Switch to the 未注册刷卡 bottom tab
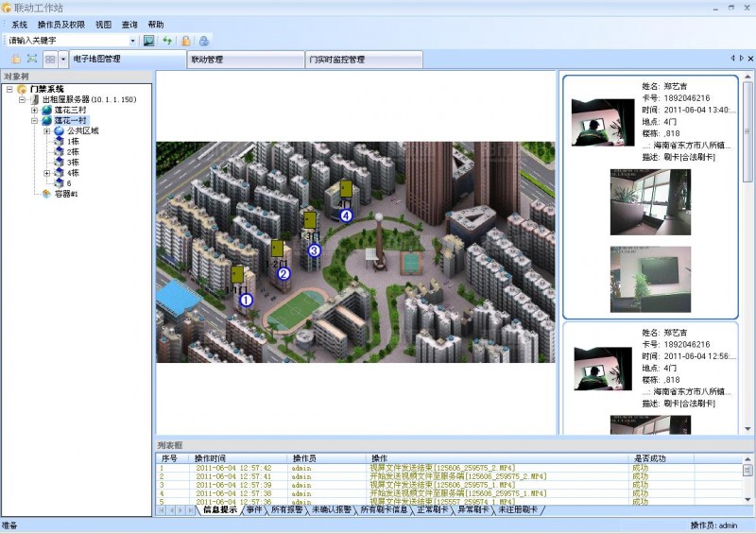Viewport: 756px width, 534px height. tap(518, 509)
